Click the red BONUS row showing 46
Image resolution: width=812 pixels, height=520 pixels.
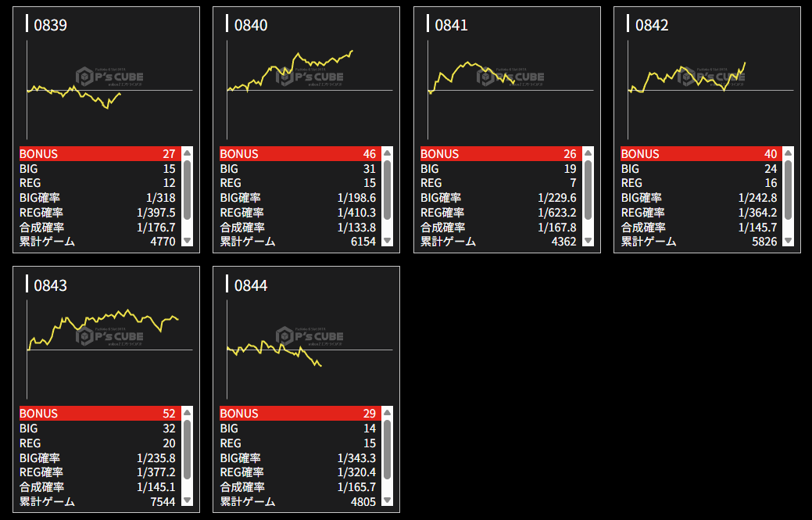click(298, 154)
